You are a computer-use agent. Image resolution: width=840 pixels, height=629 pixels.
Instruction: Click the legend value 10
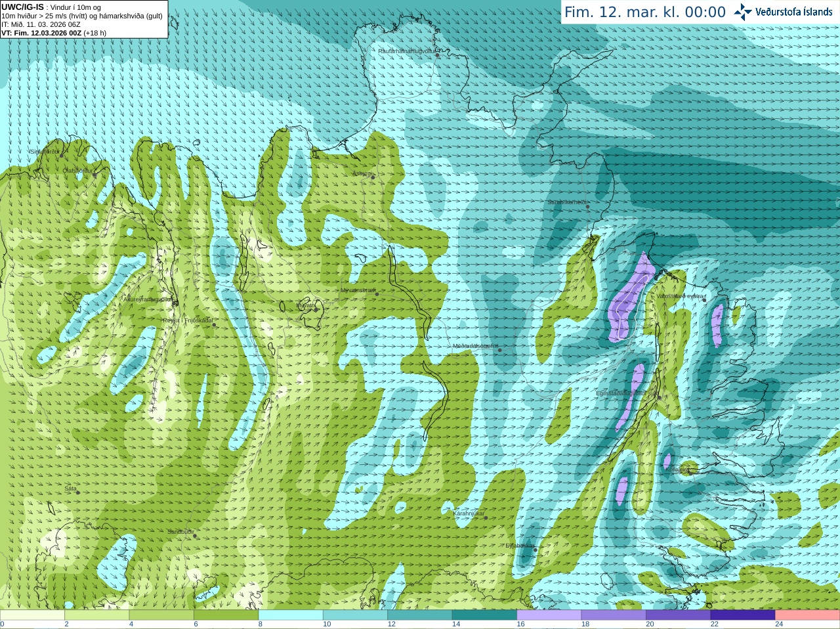click(327, 624)
